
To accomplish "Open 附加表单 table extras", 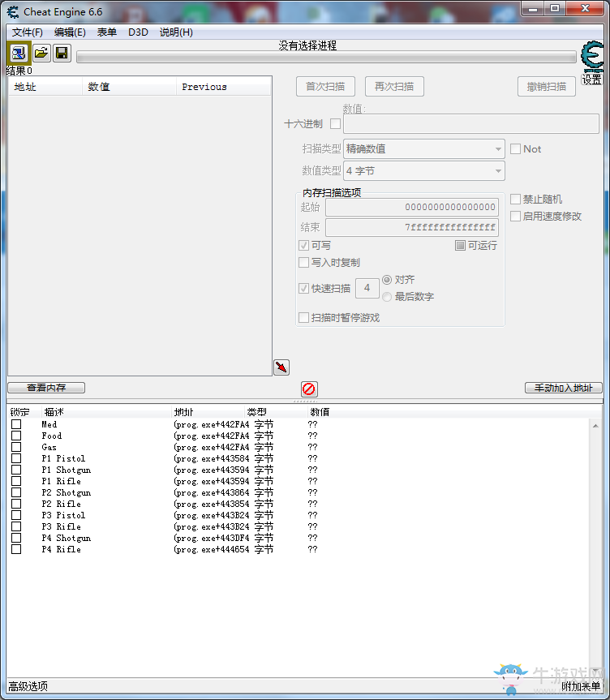I will click(581, 686).
